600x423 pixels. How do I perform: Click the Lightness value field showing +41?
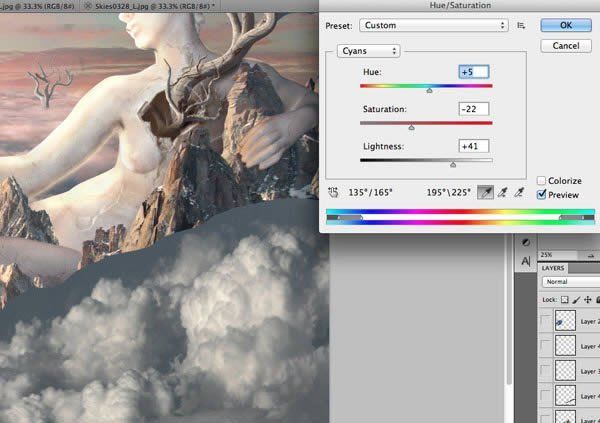click(x=474, y=146)
